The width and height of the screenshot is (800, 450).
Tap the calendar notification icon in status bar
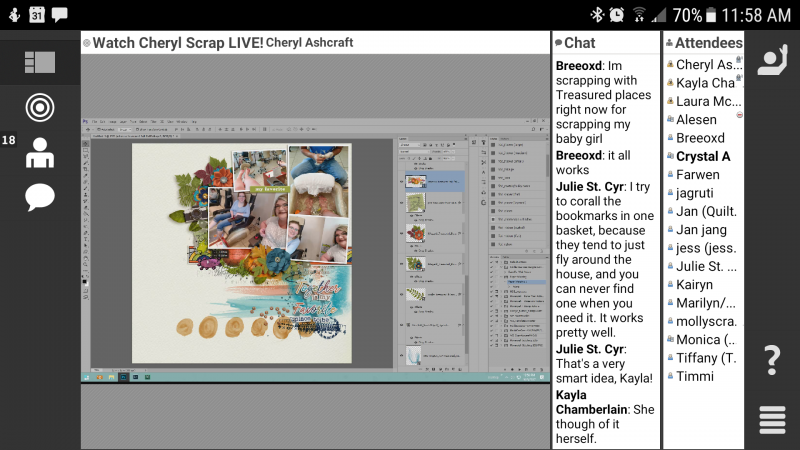click(37, 15)
